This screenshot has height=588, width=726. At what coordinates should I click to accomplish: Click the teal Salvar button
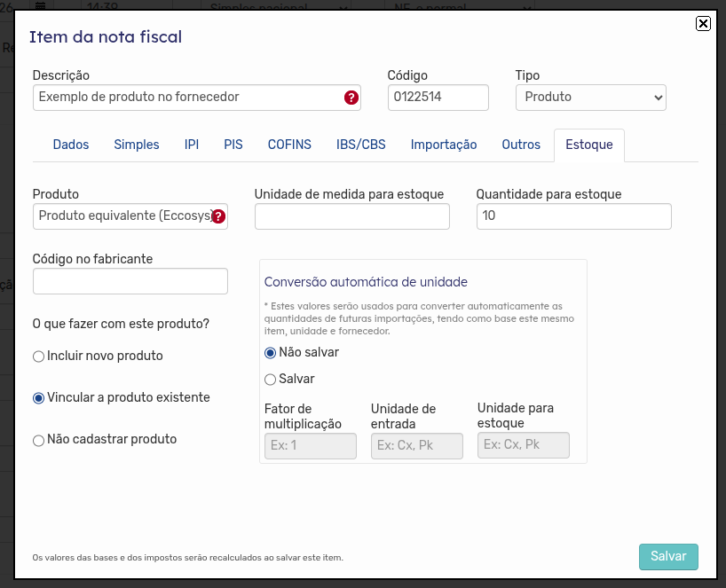point(668,557)
